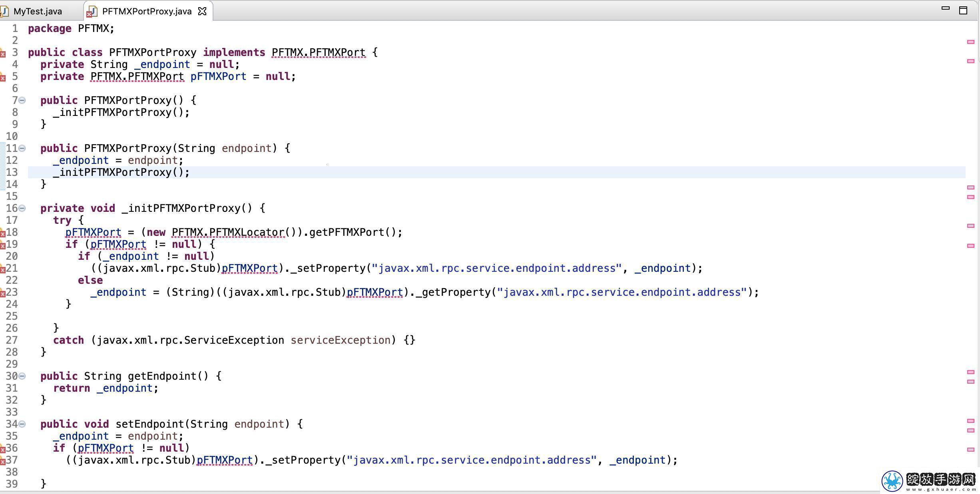Click the error marker on line 21
Viewport: 980px width, 494px height.
[x=2, y=269]
